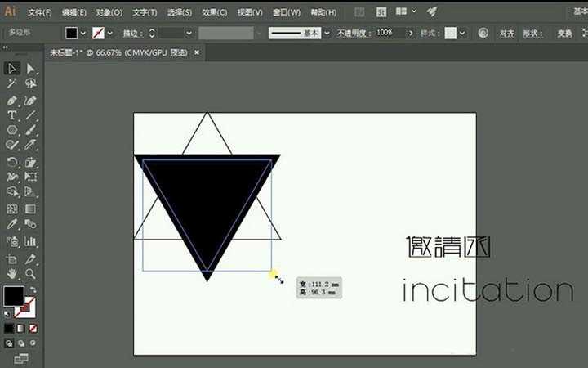588x368 pixels.
Task: Click the swap fill and stroke arrow
Action: click(33, 289)
